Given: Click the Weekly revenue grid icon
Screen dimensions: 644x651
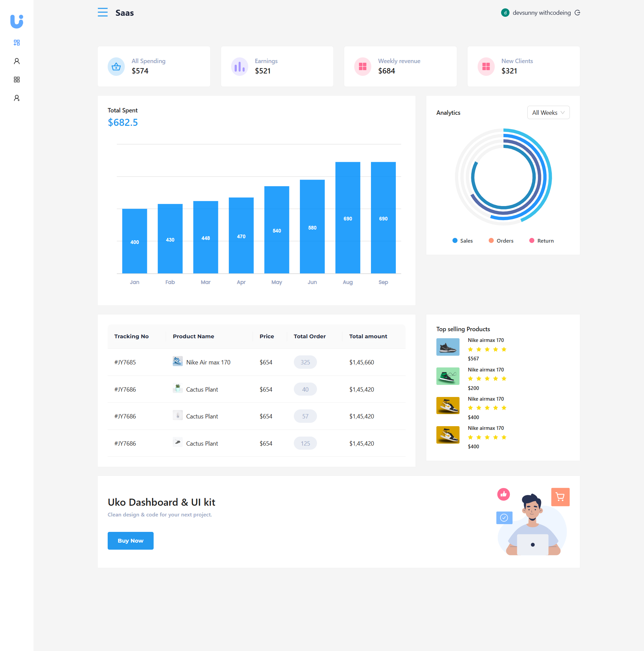Looking at the screenshot, I should [x=363, y=67].
